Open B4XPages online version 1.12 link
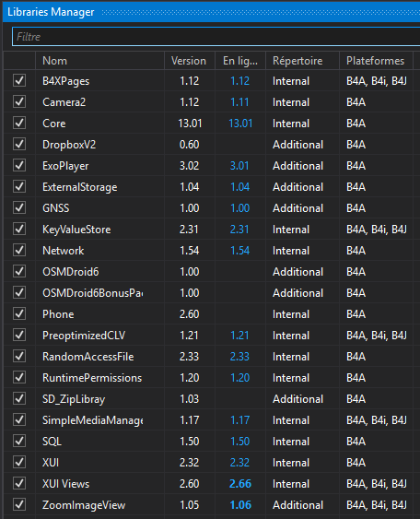 239,81
